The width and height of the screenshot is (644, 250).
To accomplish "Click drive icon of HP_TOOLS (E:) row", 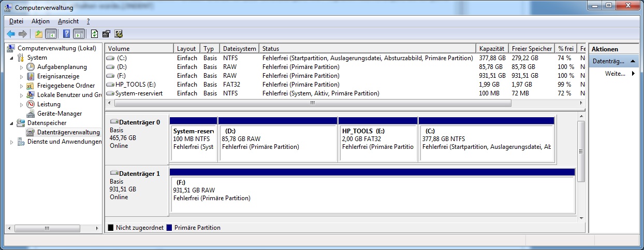I will (x=111, y=85).
